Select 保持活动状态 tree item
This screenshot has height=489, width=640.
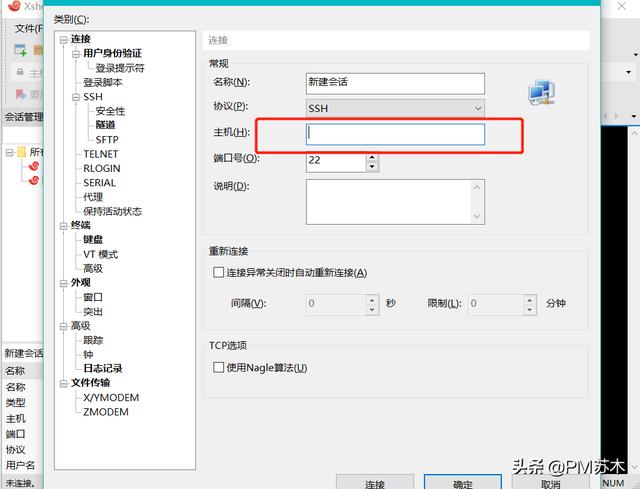tap(112, 211)
